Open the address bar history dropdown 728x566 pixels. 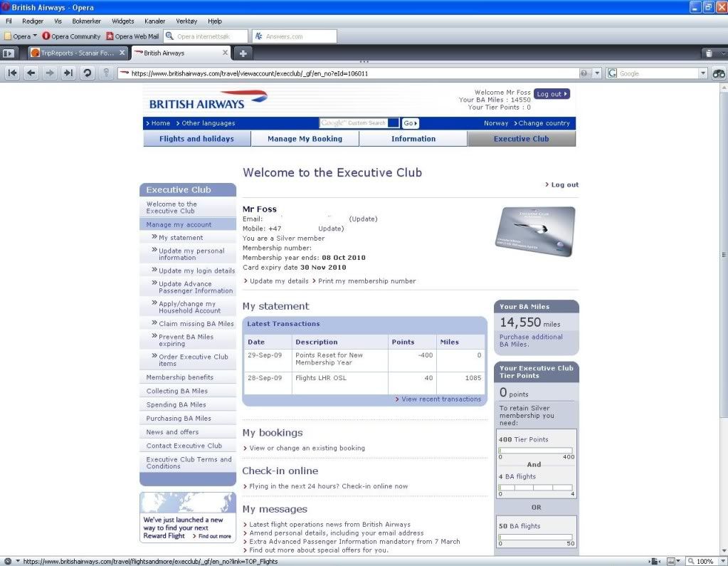click(597, 73)
